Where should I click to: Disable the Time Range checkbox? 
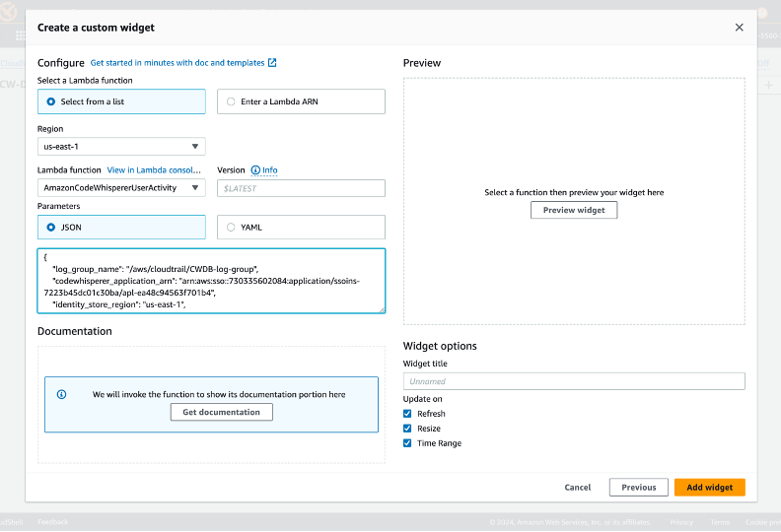[408, 443]
